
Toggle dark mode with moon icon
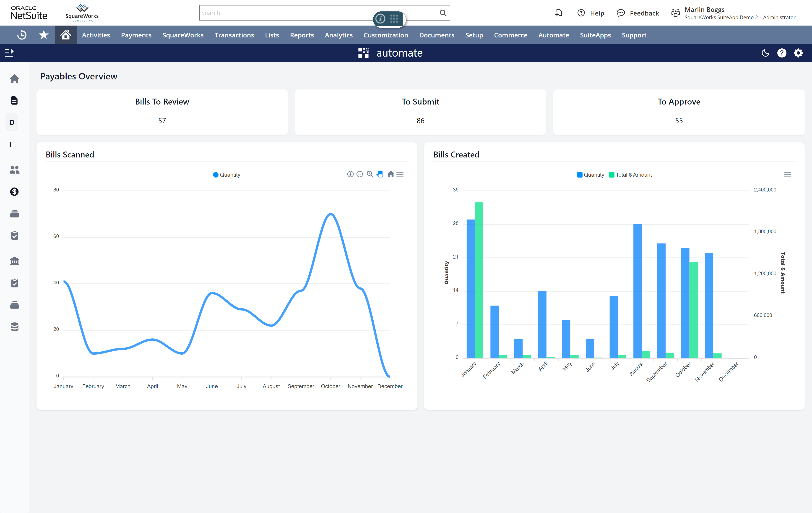pos(765,53)
